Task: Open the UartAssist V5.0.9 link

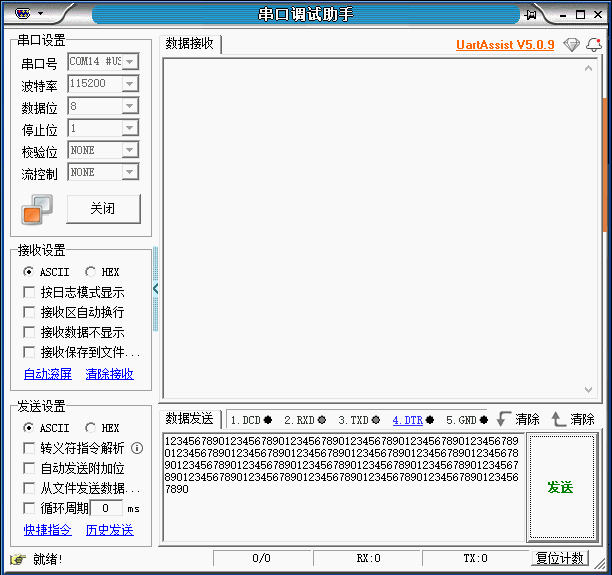Action: pyautogui.click(x=505, y=45)
